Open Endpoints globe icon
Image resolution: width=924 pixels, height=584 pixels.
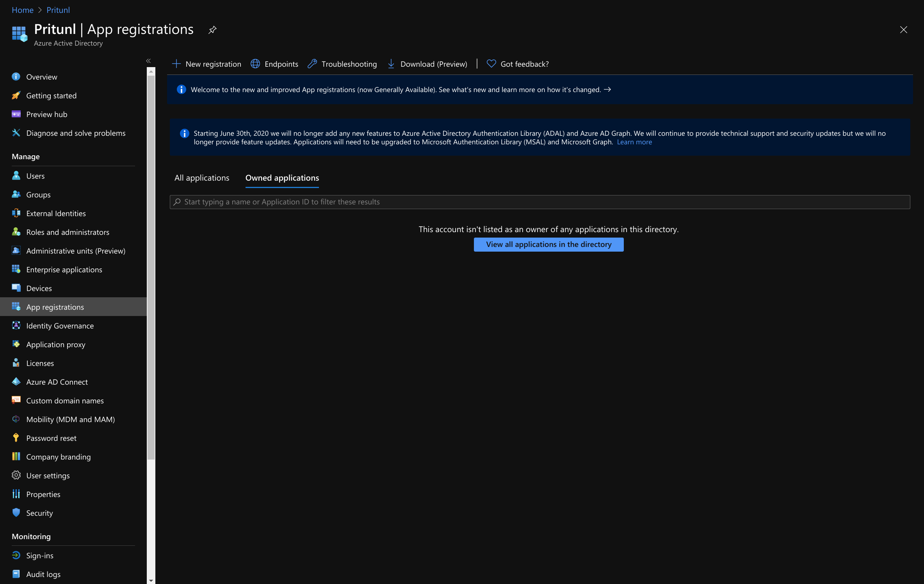(255, 64)
